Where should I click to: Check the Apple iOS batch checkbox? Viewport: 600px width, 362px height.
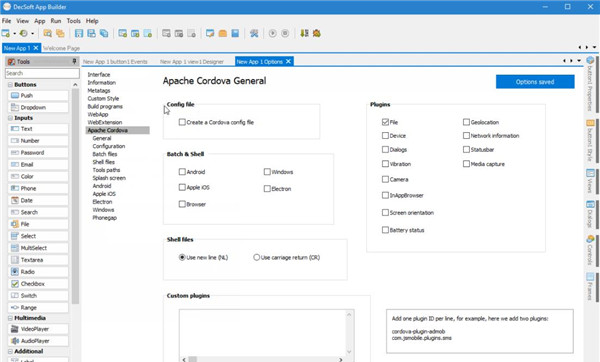point(182,187)
